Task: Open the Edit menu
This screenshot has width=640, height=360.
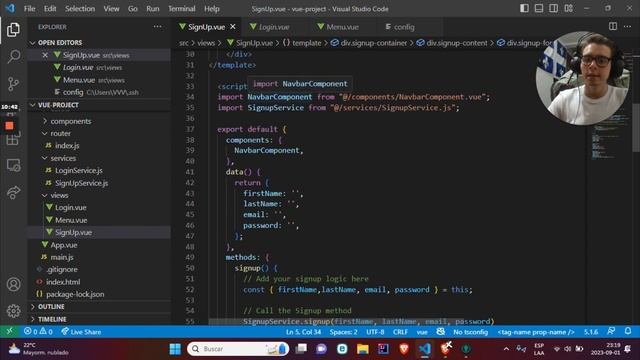Action: coord(50,9)
